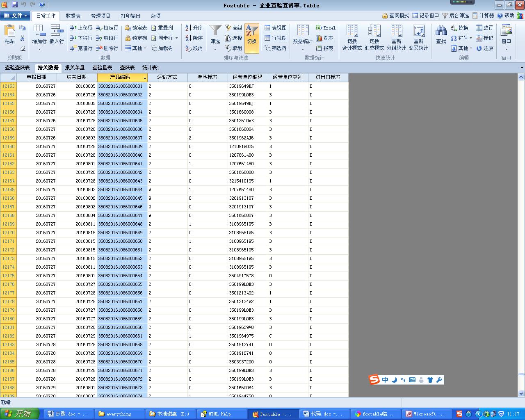Open 其他 dropdown in 数据 group
This screenshot has width=525, height=420.
[x=135, y=48]
